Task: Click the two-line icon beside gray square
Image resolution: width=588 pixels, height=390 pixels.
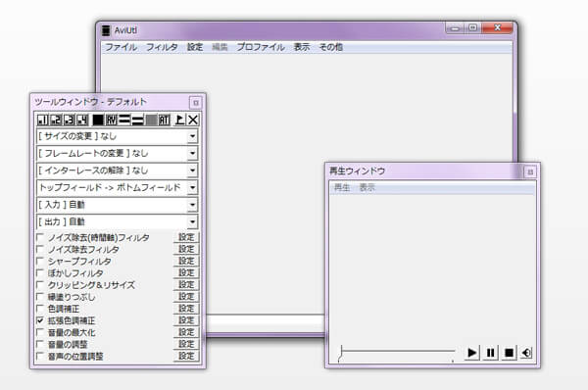Action: (x=137, y=120)
